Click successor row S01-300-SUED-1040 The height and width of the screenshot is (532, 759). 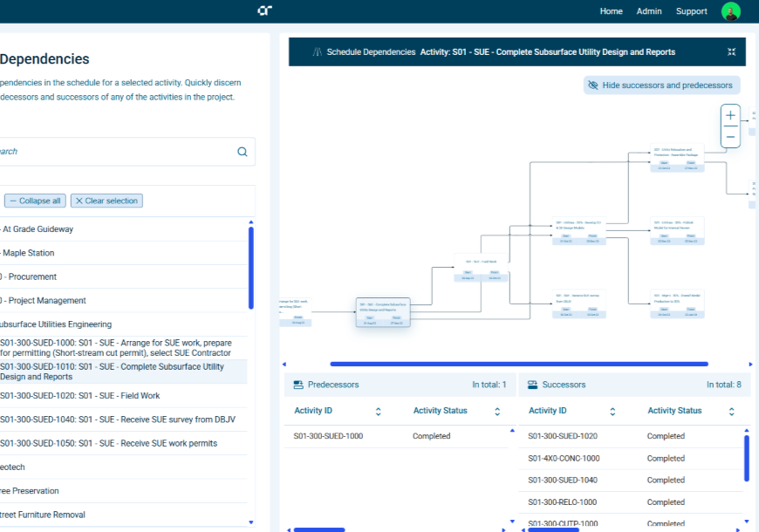[630, 481]
